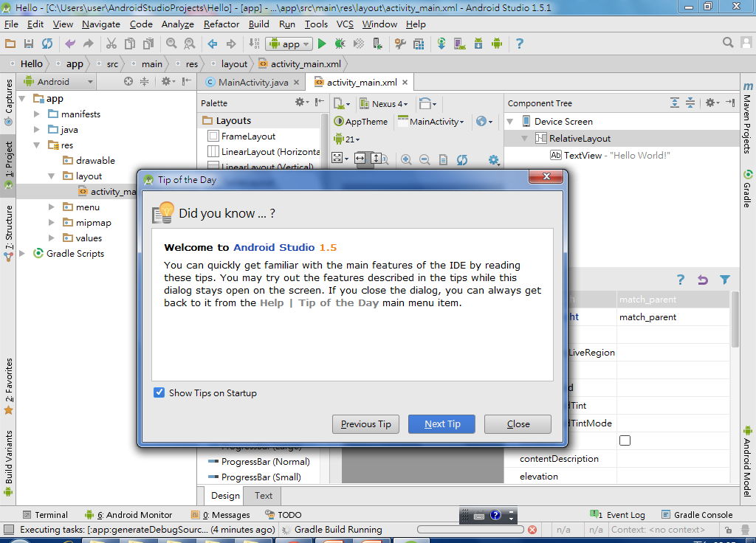This screenshot has width=756, height=543.
Task: Click the Forward navigation arrow
Action: coord(231,44)
